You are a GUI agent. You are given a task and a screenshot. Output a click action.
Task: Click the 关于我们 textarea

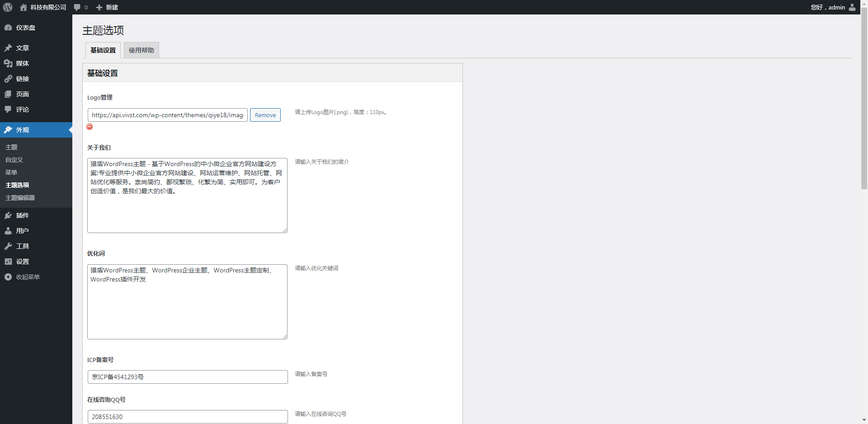click(x=187, y=195)
